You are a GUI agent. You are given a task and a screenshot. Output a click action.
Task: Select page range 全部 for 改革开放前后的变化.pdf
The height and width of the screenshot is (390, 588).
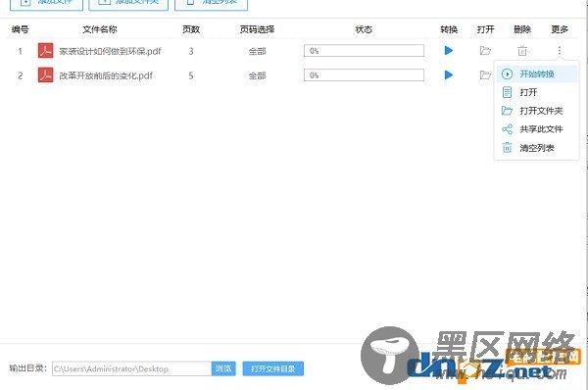click(257, 75)
